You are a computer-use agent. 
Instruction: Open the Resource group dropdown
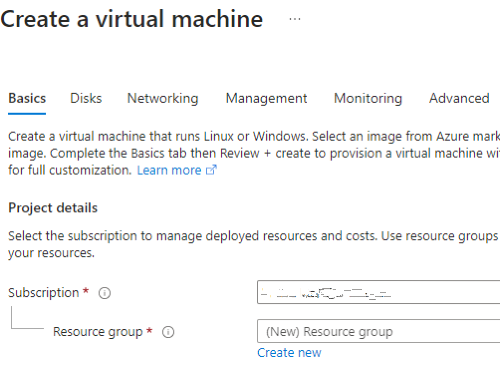tap(378, 331)
